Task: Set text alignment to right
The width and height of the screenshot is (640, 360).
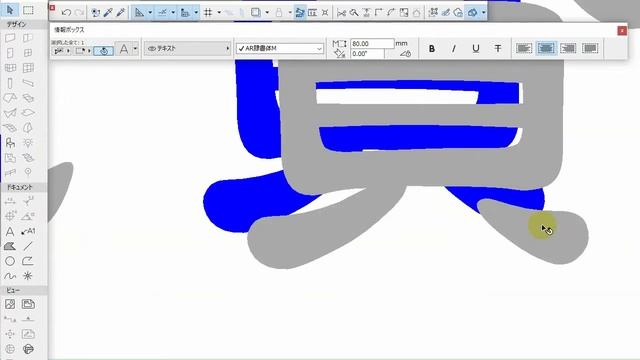Action: click(x=568, y=49)
